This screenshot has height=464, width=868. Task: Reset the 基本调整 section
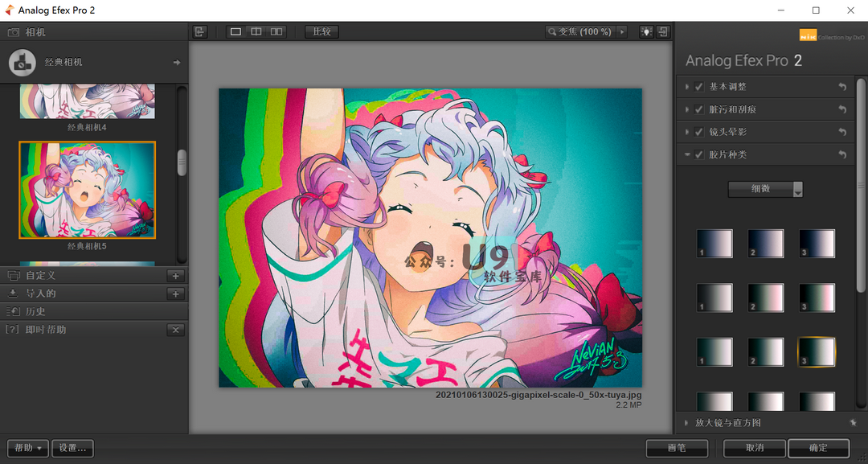(842, 87)
